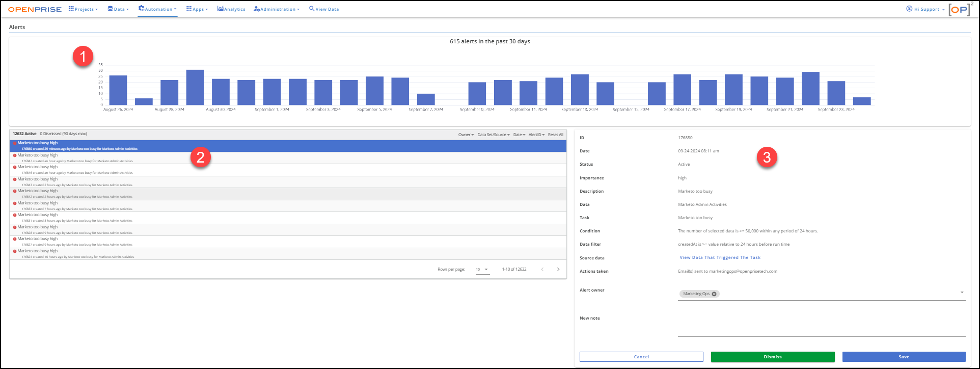980x369 pixels.
Task: Select alert row 176833 created 7 hours ago
Action: (288, 206)
